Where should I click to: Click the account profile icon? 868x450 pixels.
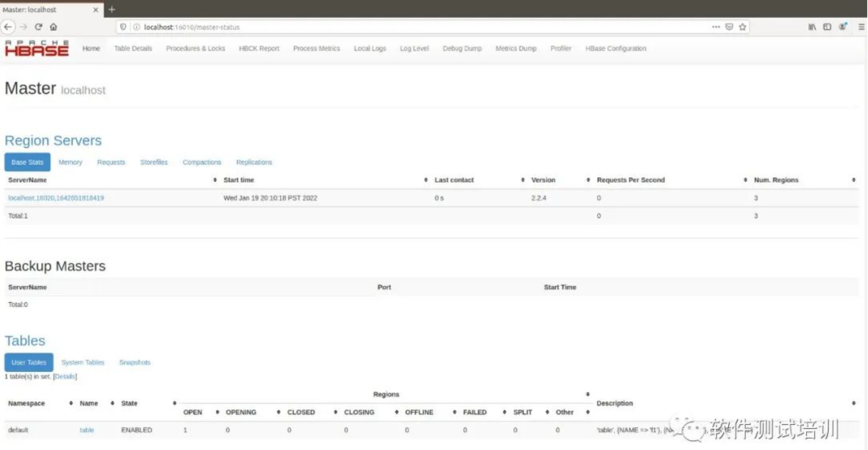pyautogui.click(x=843, y=27)
